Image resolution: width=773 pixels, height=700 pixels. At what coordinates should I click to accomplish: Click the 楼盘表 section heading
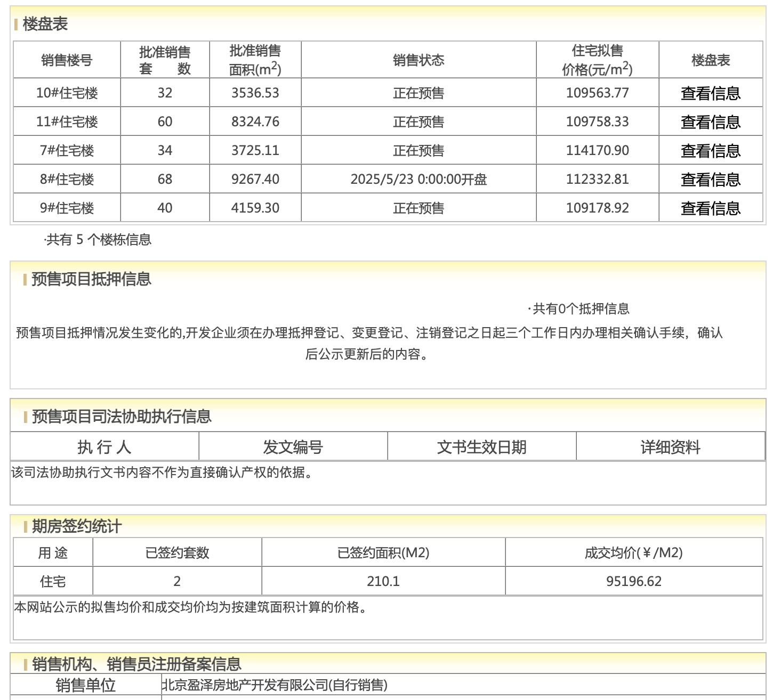pos(45,24)
